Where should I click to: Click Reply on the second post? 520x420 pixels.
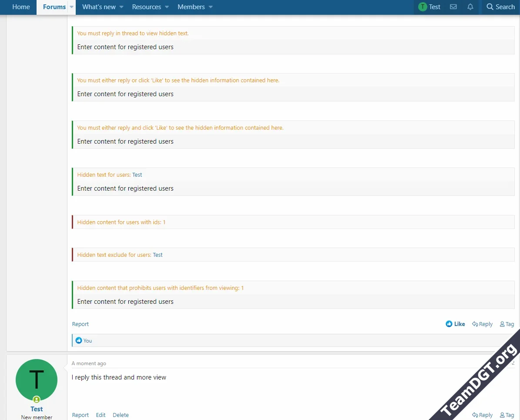(482, 415)
